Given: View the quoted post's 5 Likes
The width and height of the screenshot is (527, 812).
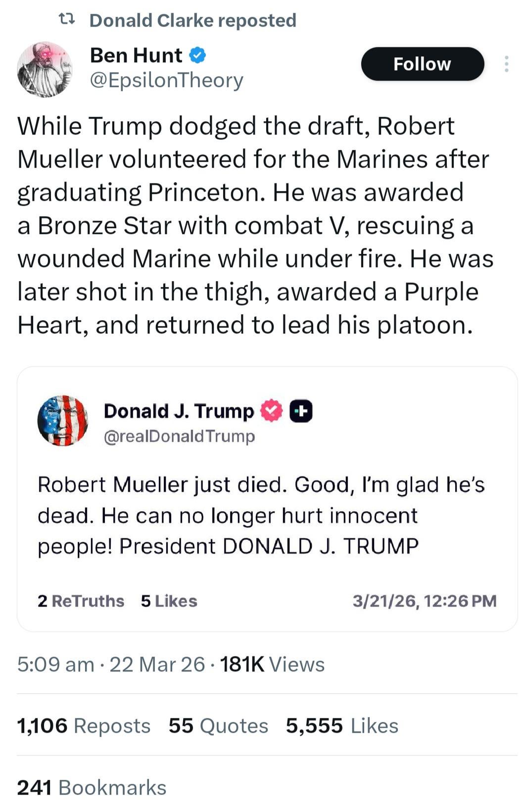Looking at the screenshot, I should click(x=169, y=601).
